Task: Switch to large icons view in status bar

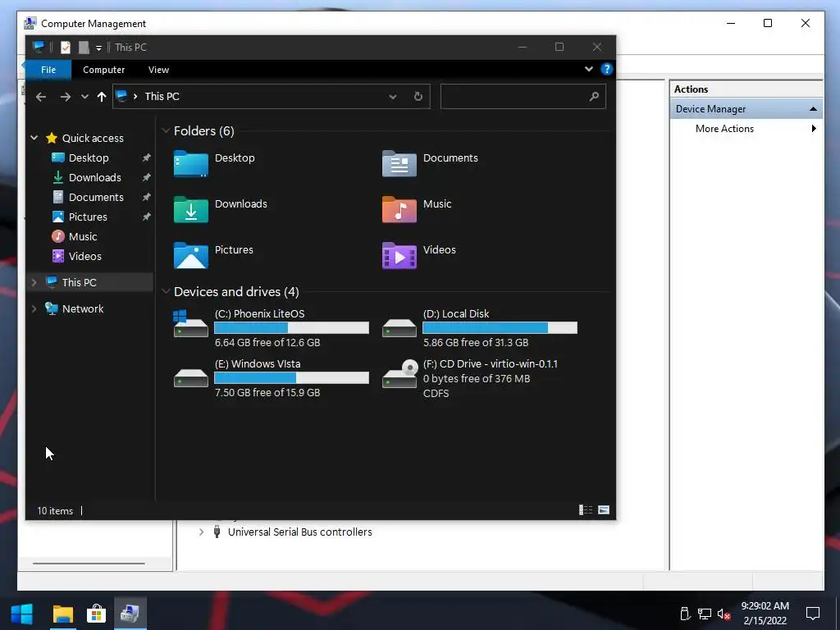Action: (604, 510)
